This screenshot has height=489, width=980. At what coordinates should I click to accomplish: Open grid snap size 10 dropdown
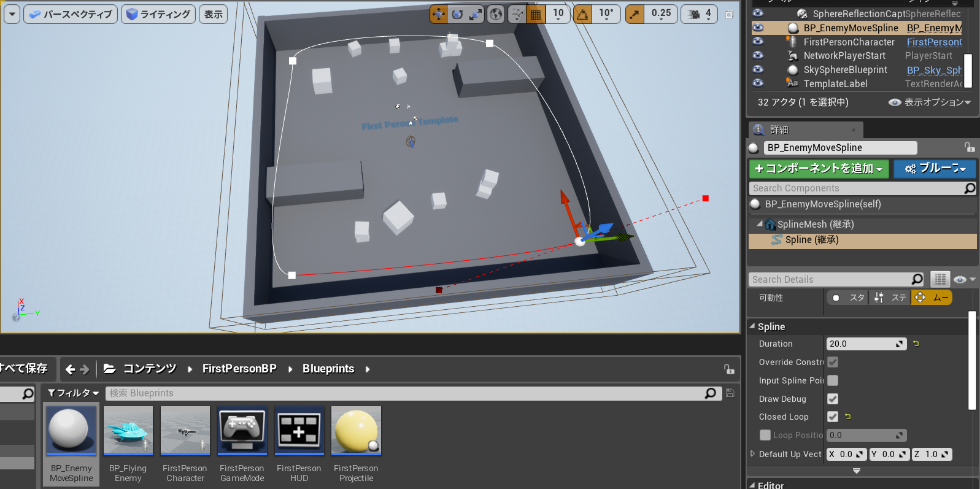click(558, 14)
